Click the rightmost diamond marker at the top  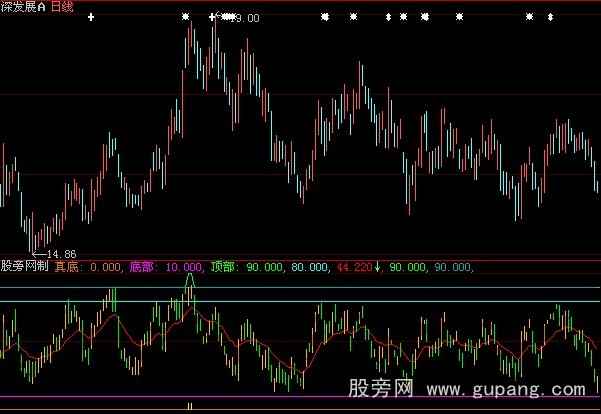click(x=549, y=17)
